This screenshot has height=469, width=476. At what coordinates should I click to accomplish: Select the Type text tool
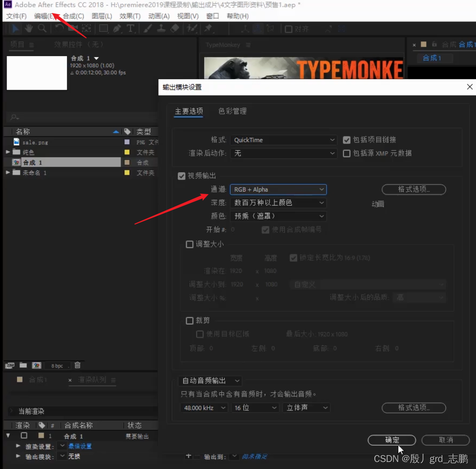130,29
